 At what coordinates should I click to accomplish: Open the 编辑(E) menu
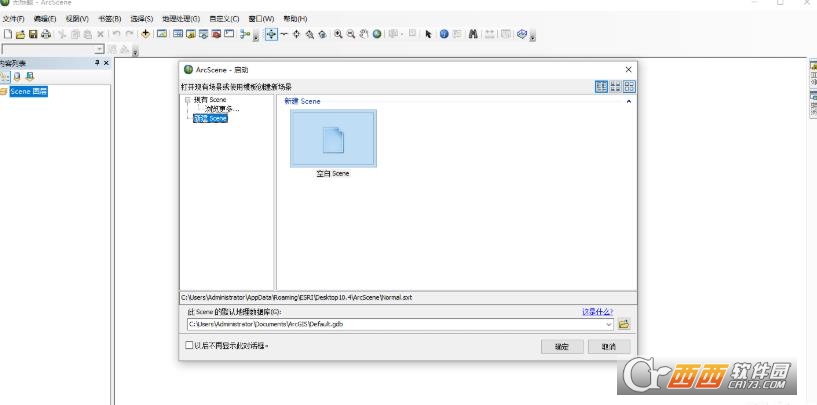coord(45,19)
